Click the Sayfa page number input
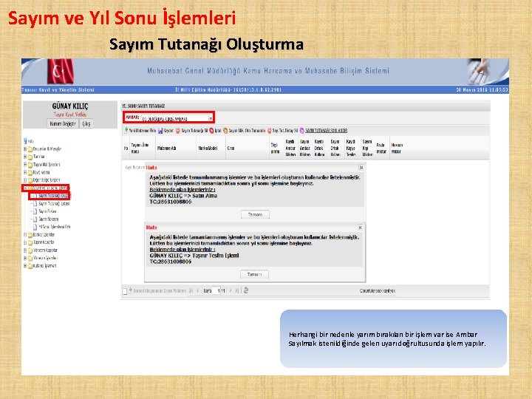 pyautogui.click(x=216, y=291)
